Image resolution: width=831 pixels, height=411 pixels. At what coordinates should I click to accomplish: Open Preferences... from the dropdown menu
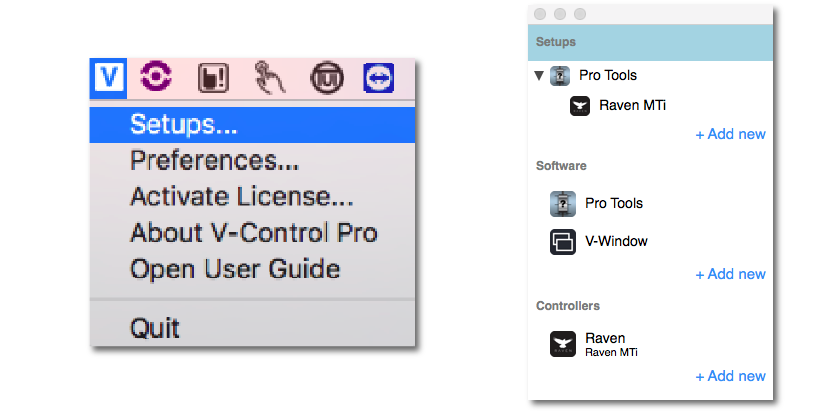(x=214, y=160)
